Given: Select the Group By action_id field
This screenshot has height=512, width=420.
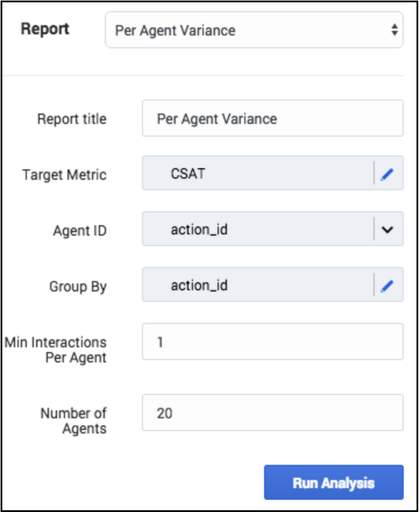Looking at the screenshot, I should click(x=256, y=286).
